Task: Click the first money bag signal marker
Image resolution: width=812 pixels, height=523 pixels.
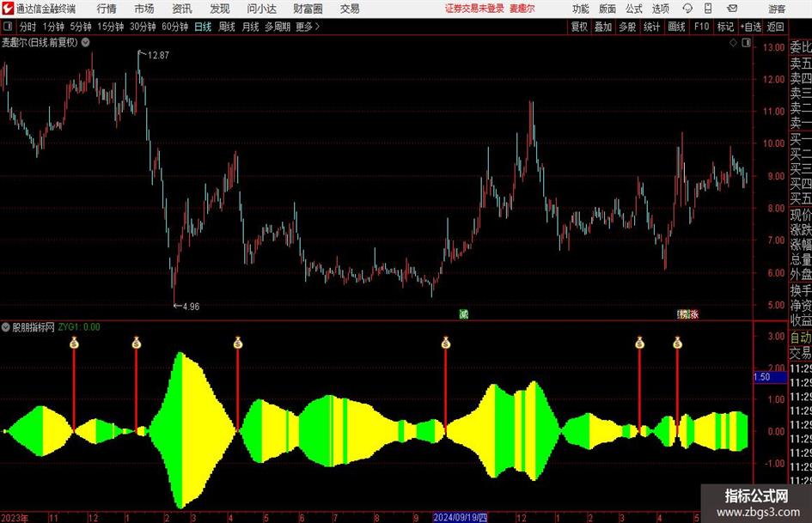Action: (74, 343)
